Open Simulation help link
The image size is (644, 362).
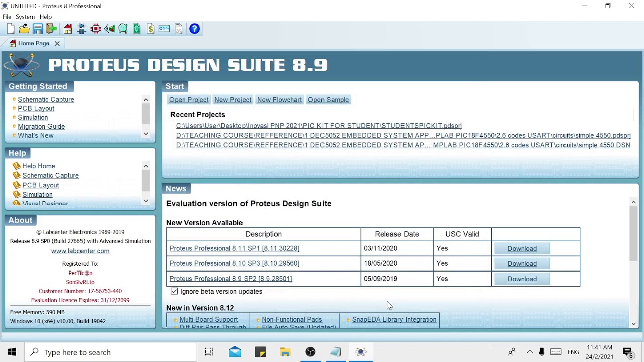click(x=37, y=194)
